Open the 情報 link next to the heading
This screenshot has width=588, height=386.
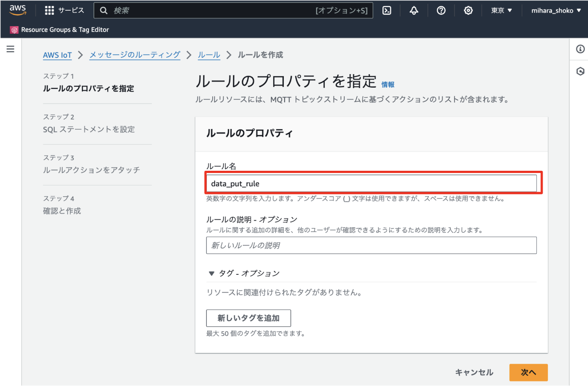(387, 84)
